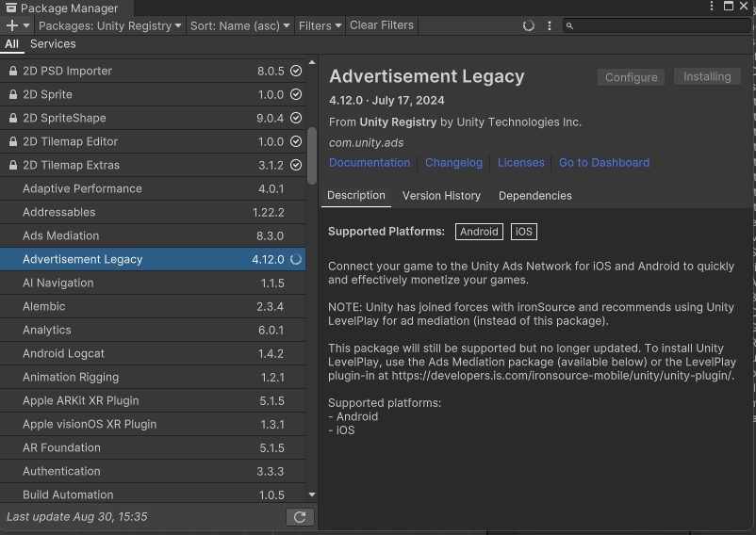Viewport: 756px width, 535px height.
Task: Select the Apple visionOS XR Plugin package
Action: coord(153,425)
